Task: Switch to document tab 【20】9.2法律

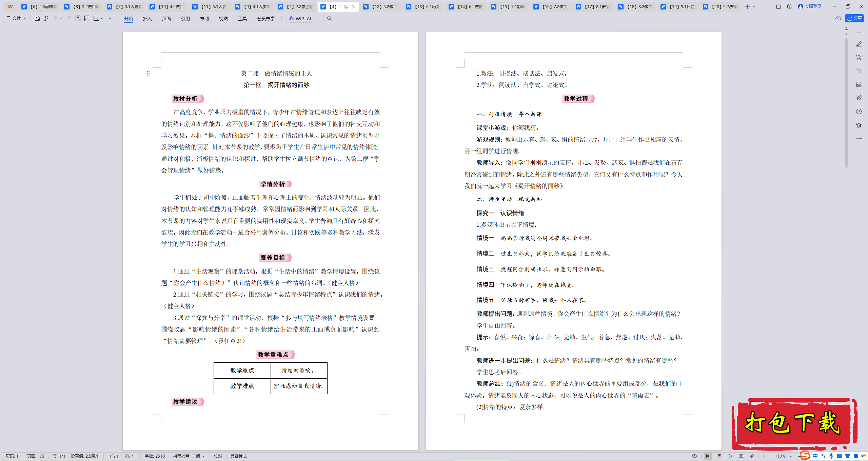Action: [721, 6]
